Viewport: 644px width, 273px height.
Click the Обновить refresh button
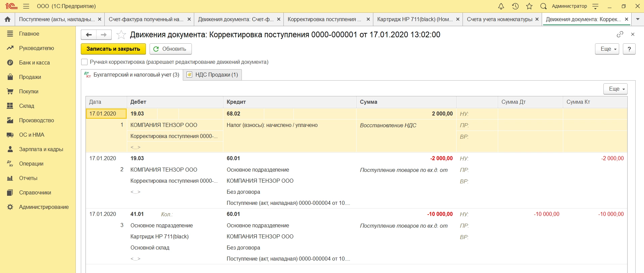[170, 49]
